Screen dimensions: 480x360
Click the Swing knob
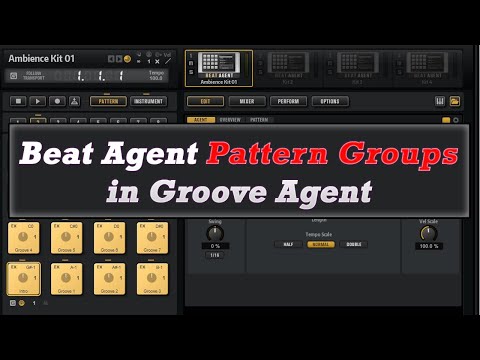pyautogui.click(x=215, y=233)
